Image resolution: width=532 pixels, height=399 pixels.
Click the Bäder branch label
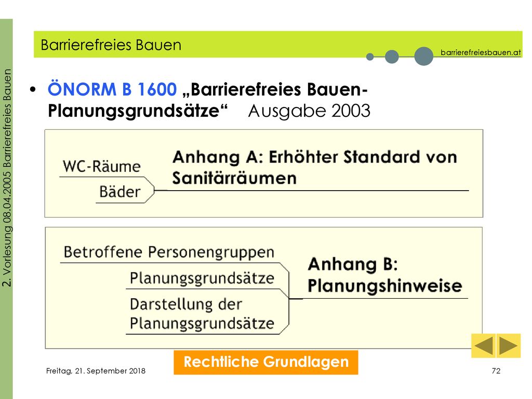(120, 192)
